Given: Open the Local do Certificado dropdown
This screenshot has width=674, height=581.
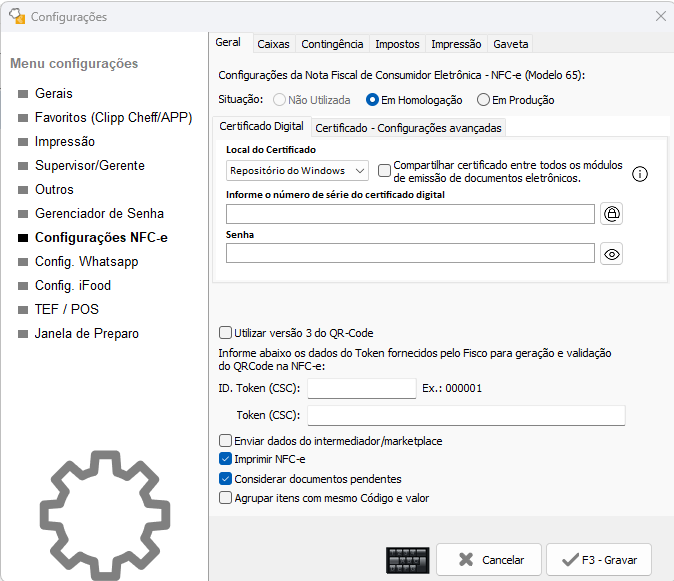Looking at the screenshot, I should 298,171.
